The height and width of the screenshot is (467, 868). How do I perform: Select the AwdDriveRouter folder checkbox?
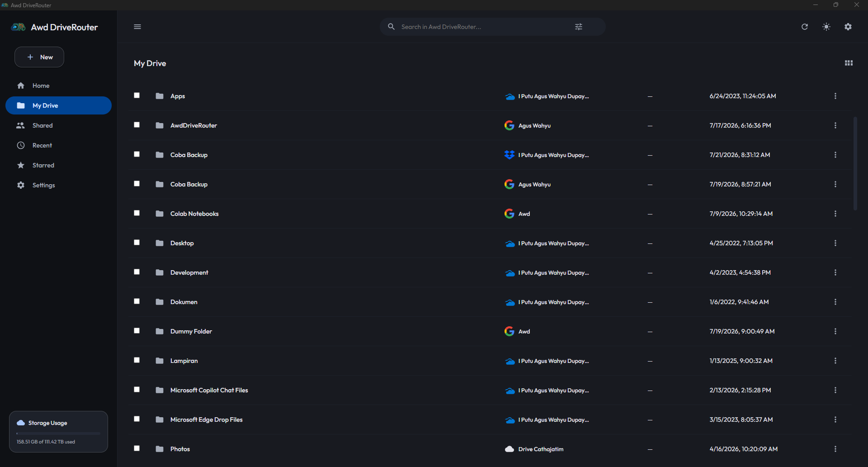click(x=137, y=125)
